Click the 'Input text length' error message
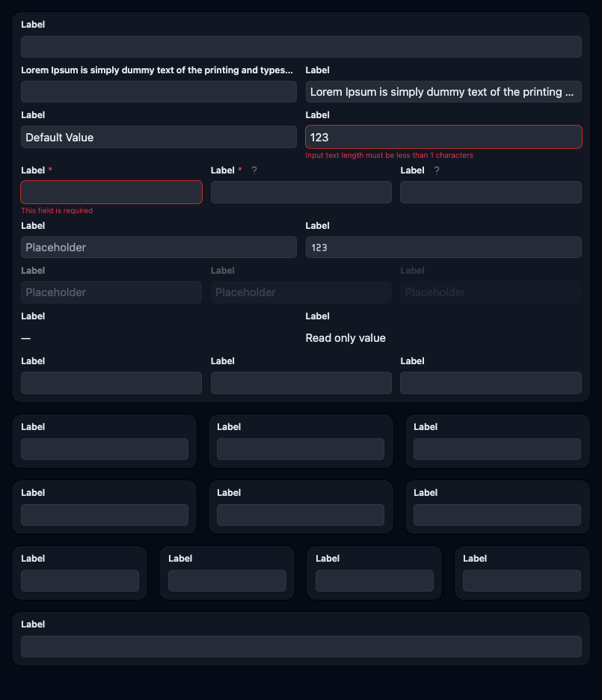 click(389, 156)
